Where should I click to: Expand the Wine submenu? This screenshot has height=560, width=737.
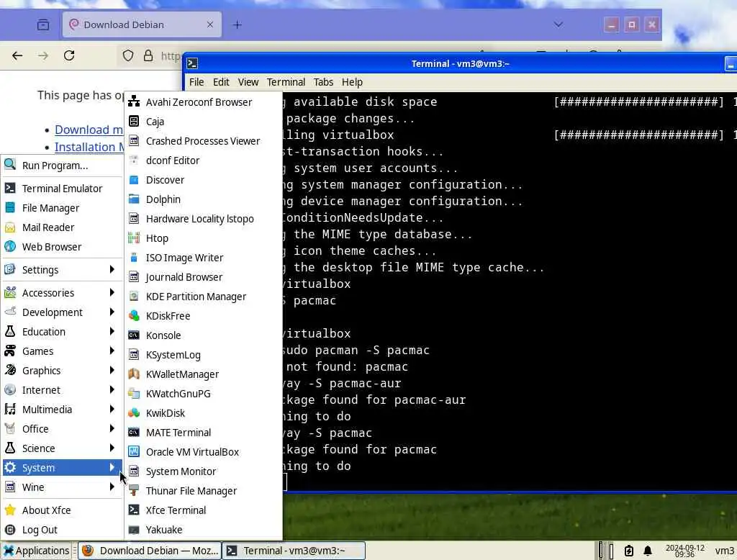click(62, 487)
